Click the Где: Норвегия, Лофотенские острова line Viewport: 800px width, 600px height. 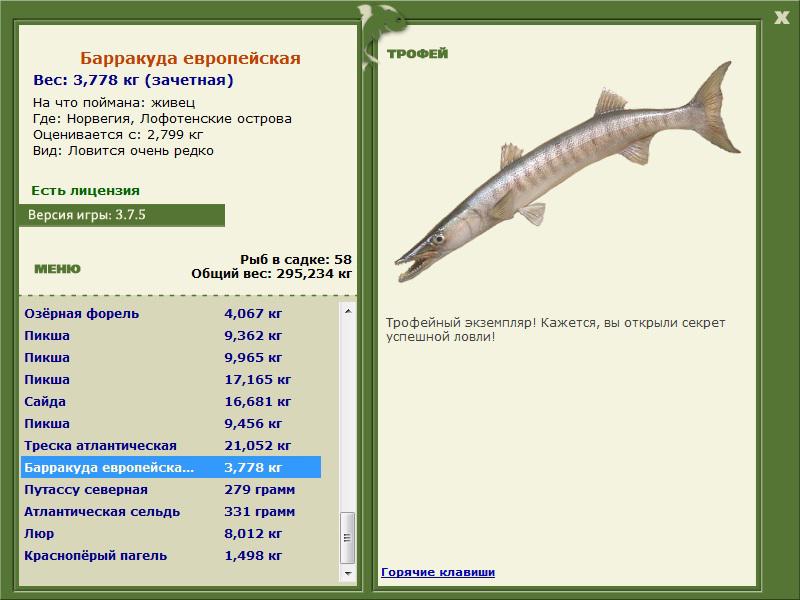[x=162, y=118]
